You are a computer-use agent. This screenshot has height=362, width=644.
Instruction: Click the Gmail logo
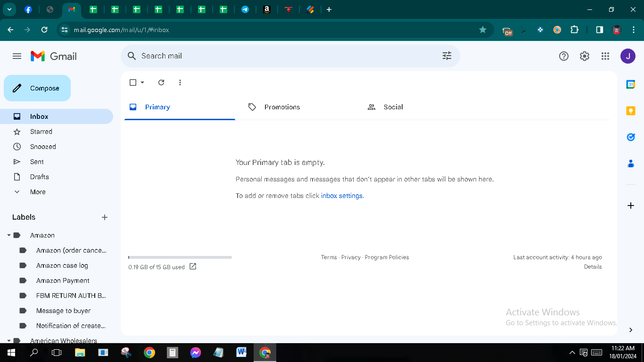coord(54,56)
